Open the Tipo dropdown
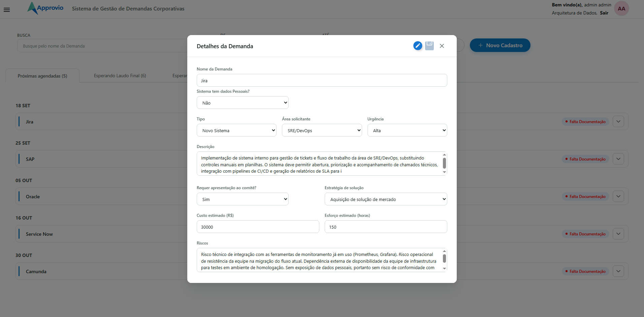 tap(236, 130)
